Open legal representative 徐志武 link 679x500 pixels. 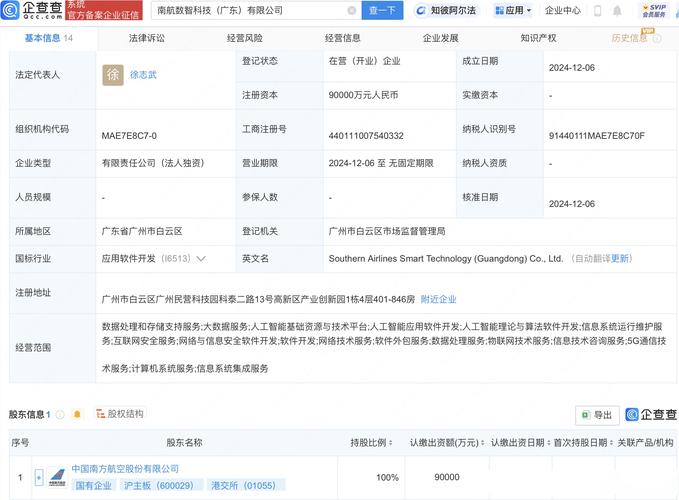point(143,75)
